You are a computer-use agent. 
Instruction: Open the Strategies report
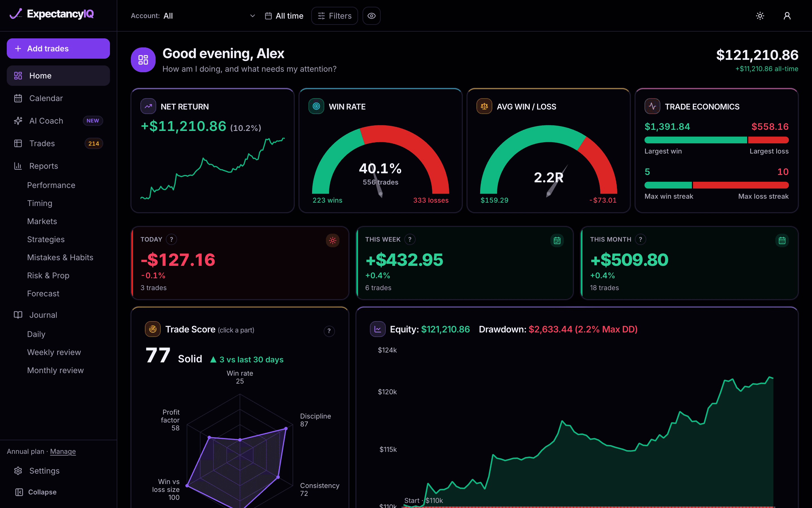pos(46,239)
